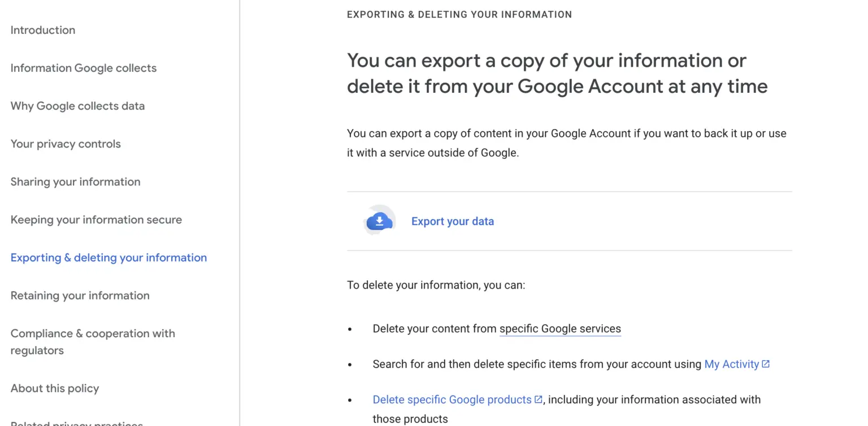This screenshot has width=868, height=426.
Task: Select Exporting & deleting your information
Action: pyautogui.click(x=108, y=257)
